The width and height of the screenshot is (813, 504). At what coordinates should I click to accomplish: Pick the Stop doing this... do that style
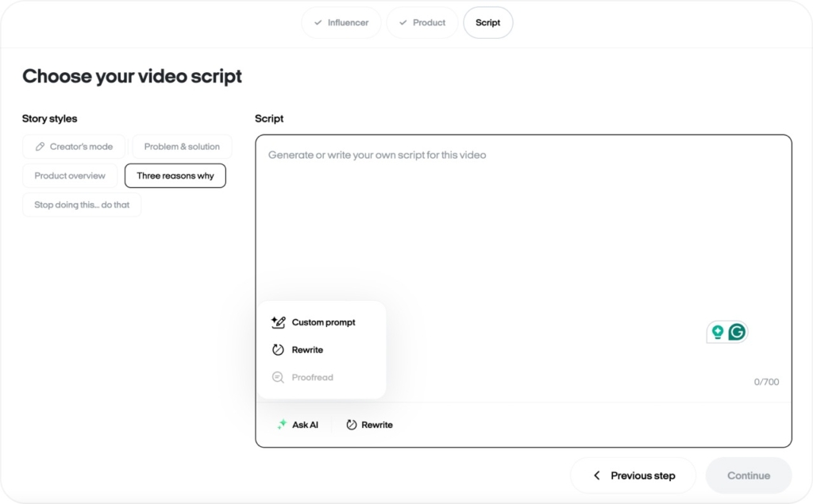pos(82,205)
